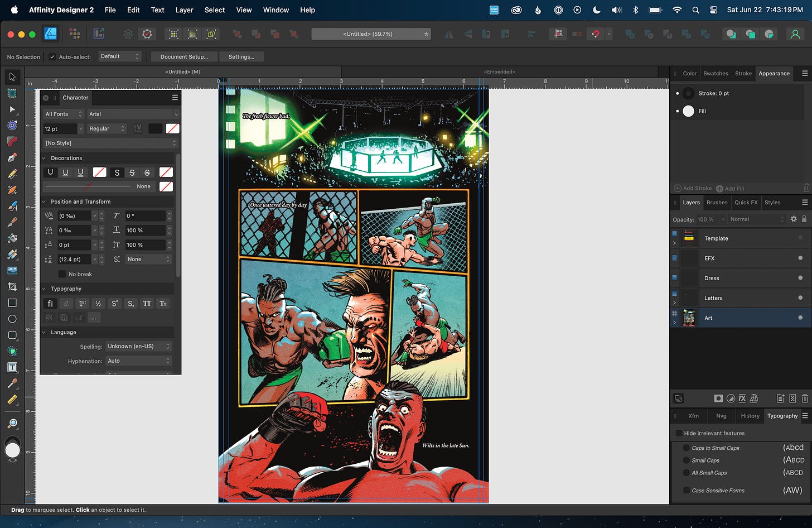
Task: Click the all caps TT typography button
Action: [x=147, y=304]
